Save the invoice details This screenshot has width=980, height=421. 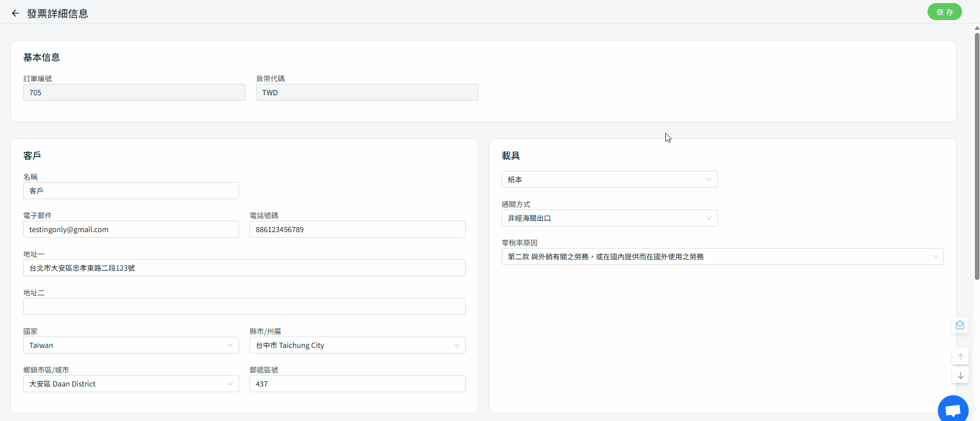click(944, 12)
